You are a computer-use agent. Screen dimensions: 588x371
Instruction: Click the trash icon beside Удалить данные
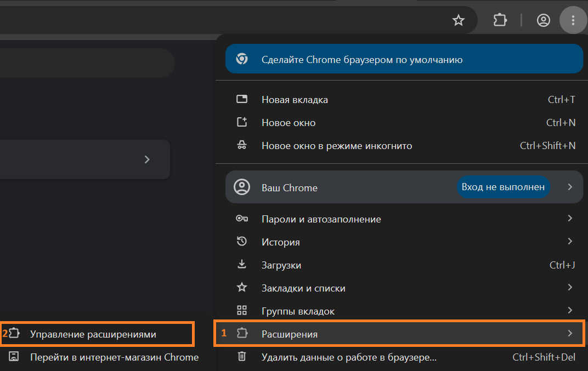tap(242, 356)
